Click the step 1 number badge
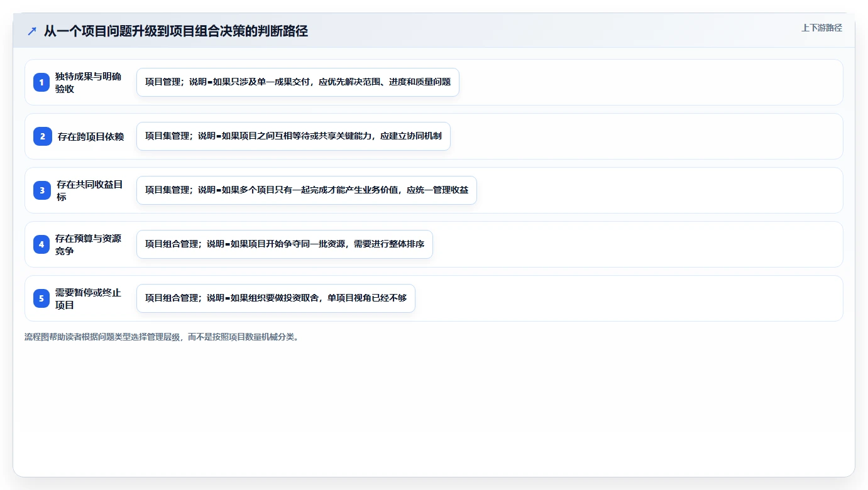Screen dimensions: 868x490 coord(41,82)
